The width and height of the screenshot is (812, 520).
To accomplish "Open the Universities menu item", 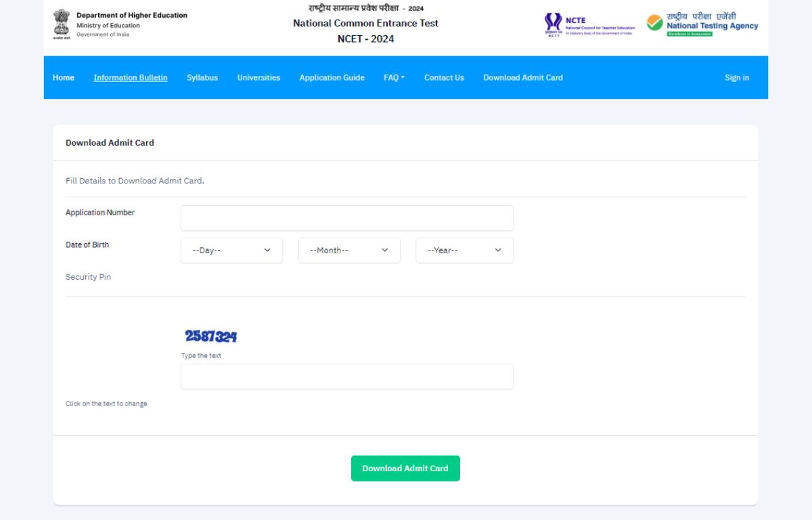I will (x=258, y=78).
